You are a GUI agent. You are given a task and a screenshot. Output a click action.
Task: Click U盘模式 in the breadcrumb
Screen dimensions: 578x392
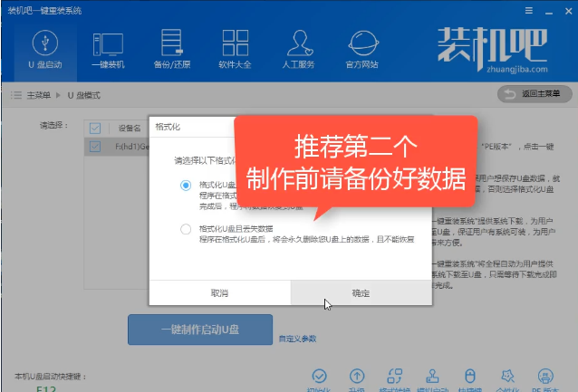click(85, 95)
